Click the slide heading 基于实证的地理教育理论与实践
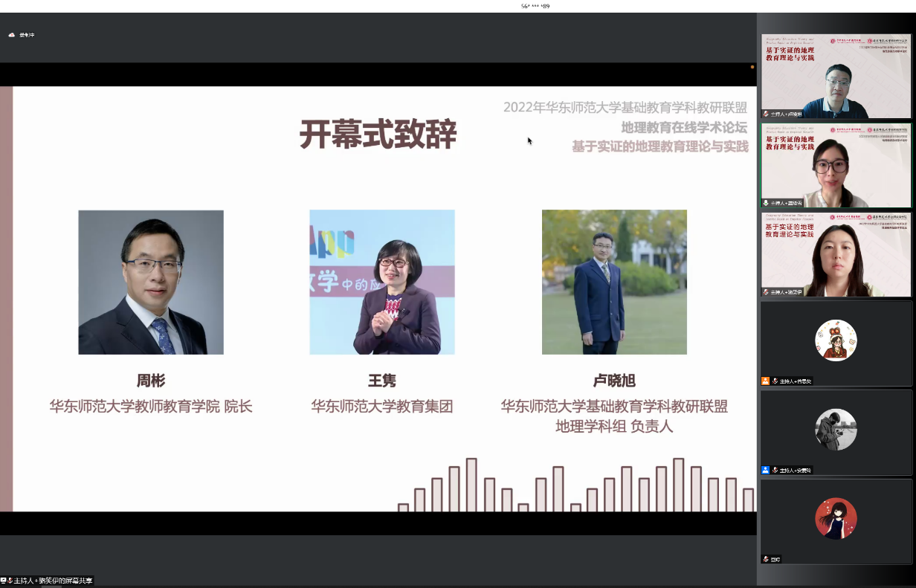Viewport: 916px width, 588px height. [x=659, y=146]
